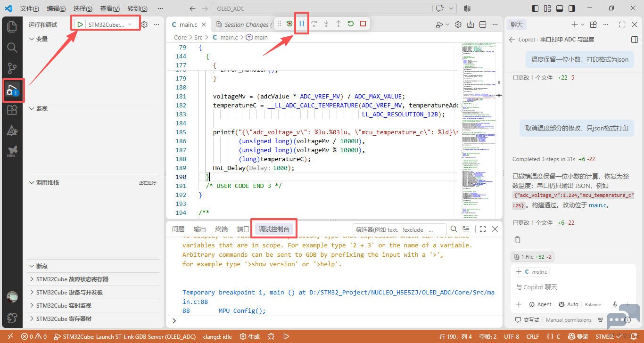Open the Source Control view
This screenshot has height=343, width=644.
pyautogui.click(x=12, y=68)
